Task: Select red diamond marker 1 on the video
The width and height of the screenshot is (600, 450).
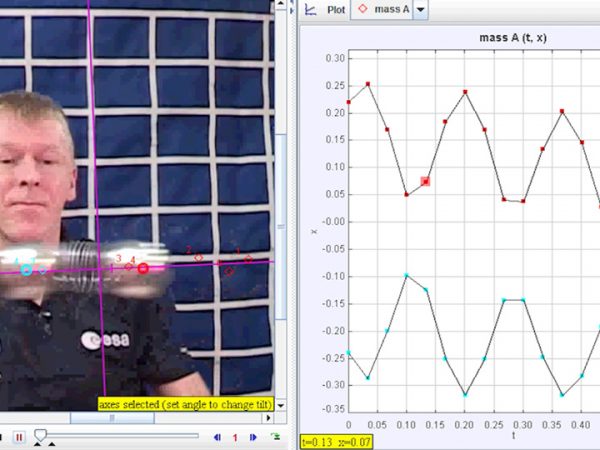Action: (248, 259)
